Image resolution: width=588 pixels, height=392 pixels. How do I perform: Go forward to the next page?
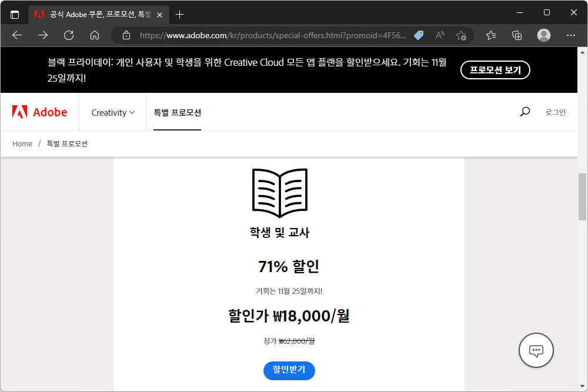click(x=43, y=35)
